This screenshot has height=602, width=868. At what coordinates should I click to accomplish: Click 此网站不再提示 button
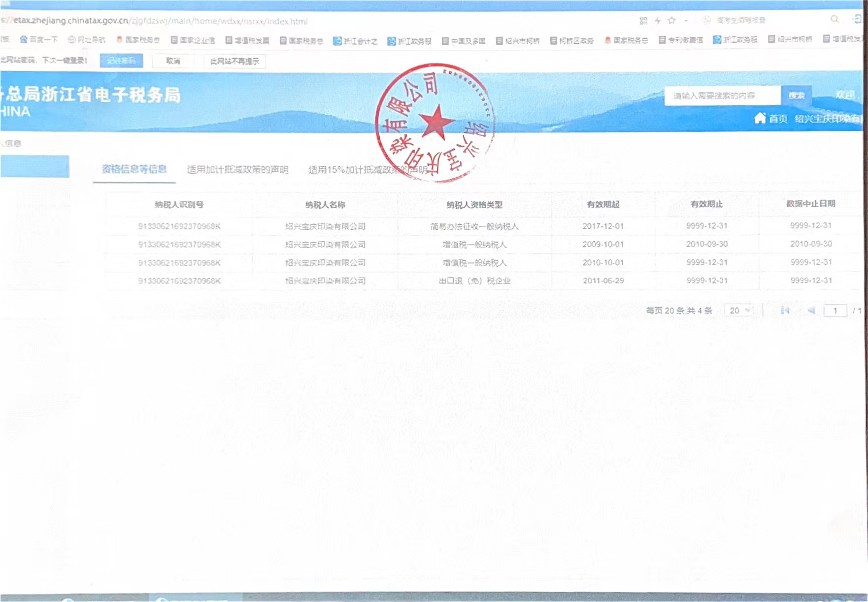234,61
